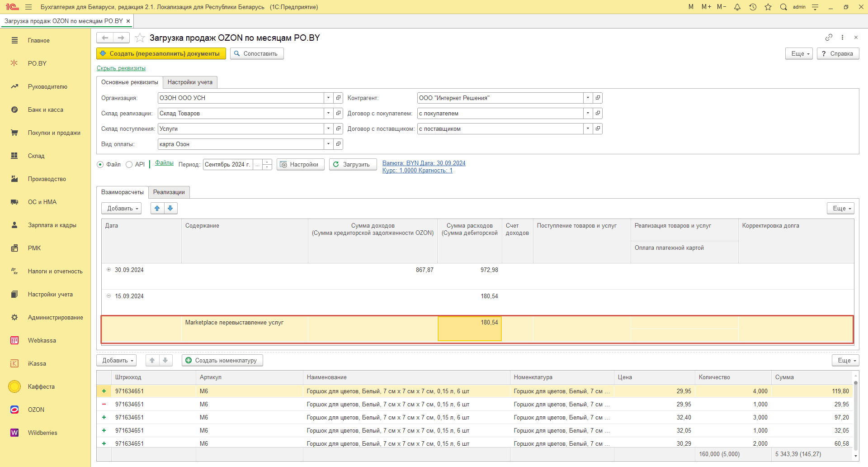Click Создать номенклатуру button
The image size is (868, 467).
pyautogui.click(x=222, y=360)
